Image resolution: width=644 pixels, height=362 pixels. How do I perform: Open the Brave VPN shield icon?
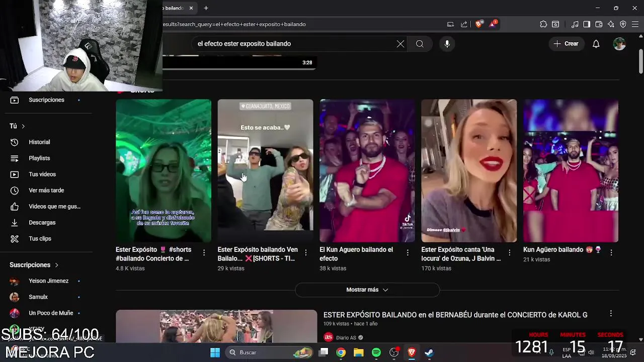[x=623, y=24]
